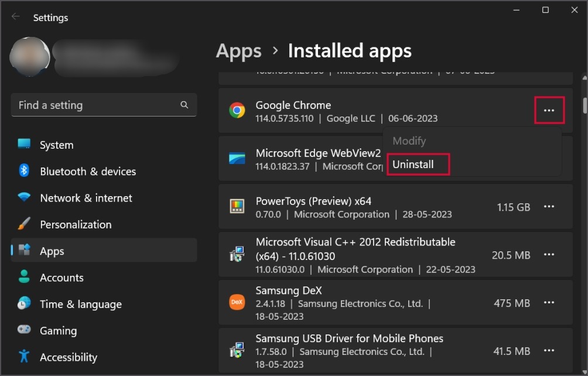Maximize the Settings window
This screenshot has height=376, width=588.
pyautogui.click(x=545, y=10)
